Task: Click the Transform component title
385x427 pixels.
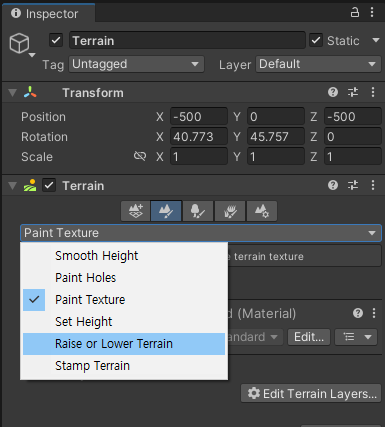Action: coord(93,93)
